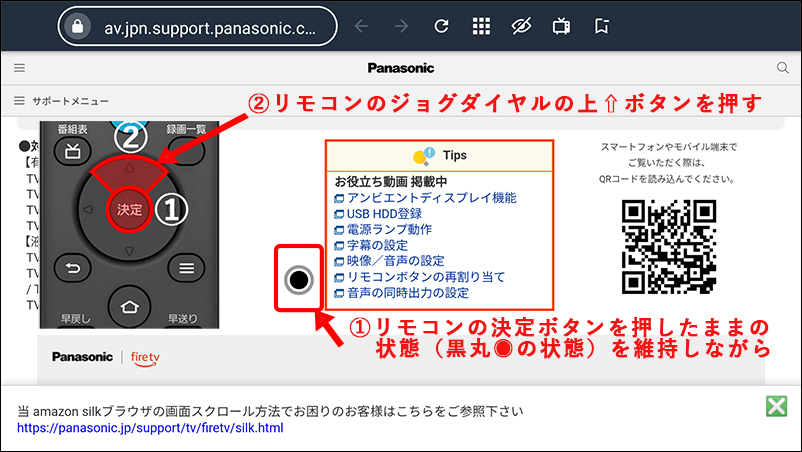The height and width of the screenshot is (452, 802).
Task: Open the grid apps icon in toolbar
Action: [481, 27]
